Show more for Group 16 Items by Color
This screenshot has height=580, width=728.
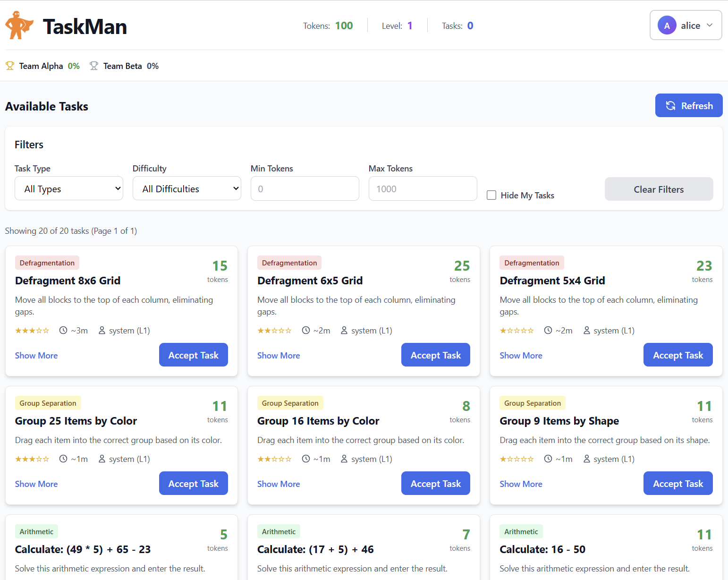coord(279,484)
